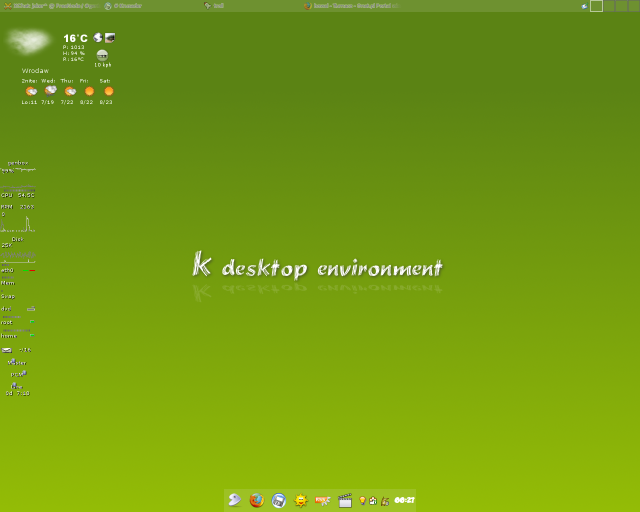Open the orange RSS feed reader icon
The image size is (640, 512).
(322, 500)
